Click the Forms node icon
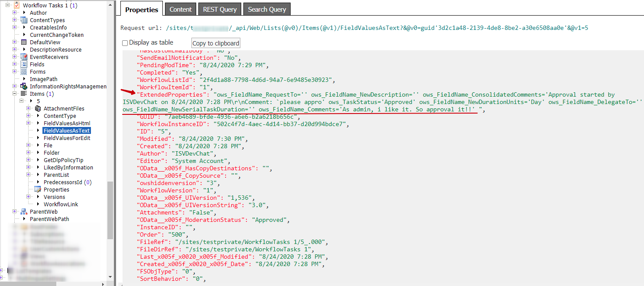 (23, 71)
